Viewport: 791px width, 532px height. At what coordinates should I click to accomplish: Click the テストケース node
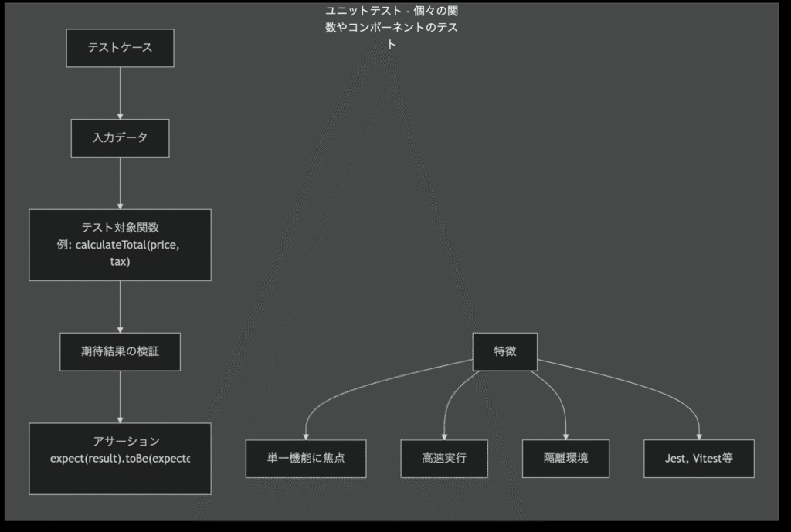tap(120, 48)
